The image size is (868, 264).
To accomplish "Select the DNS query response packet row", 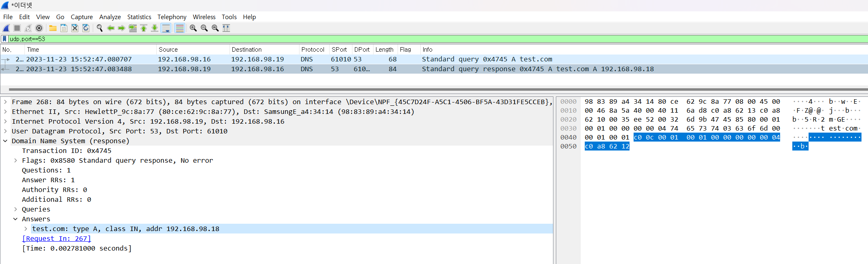I will click(434, 69).
